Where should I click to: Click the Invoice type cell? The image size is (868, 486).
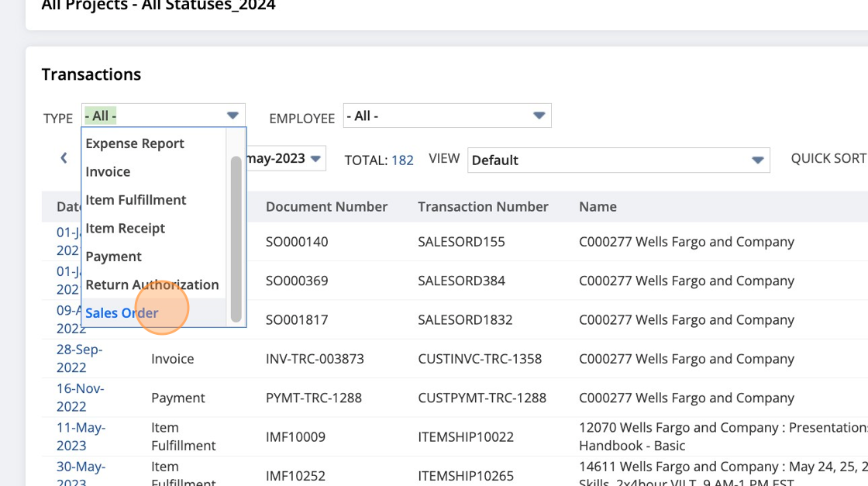[173, 359]
